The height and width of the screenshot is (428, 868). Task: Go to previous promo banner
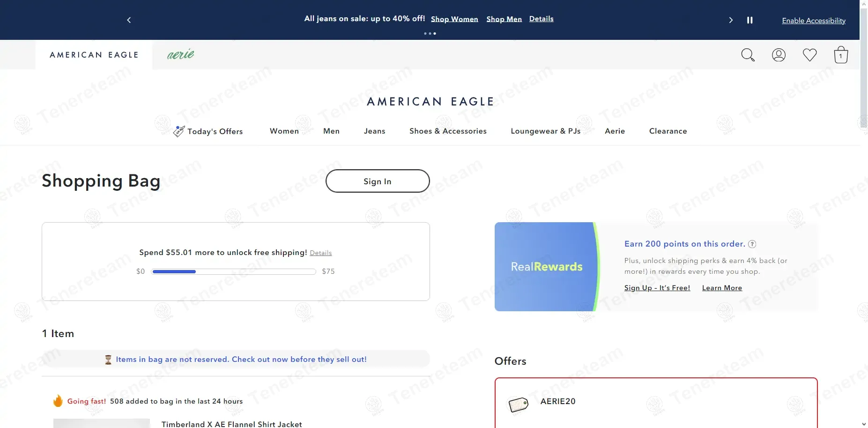coord(129,20)
